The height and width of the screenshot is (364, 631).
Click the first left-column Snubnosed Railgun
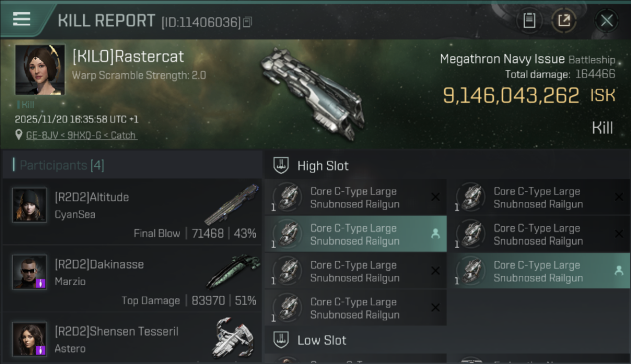(x=355, y=198)
